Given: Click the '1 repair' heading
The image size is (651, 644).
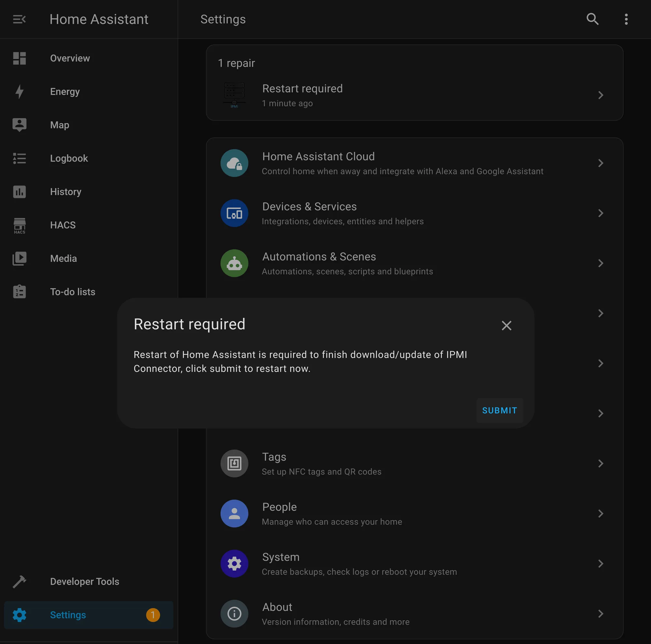Looking at the screenshot, I should pos(236,63).
